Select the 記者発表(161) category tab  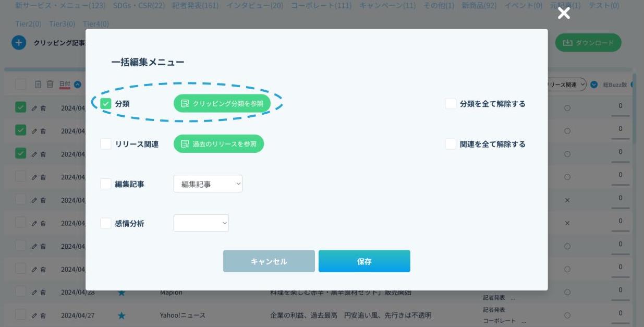pos(195,5)
